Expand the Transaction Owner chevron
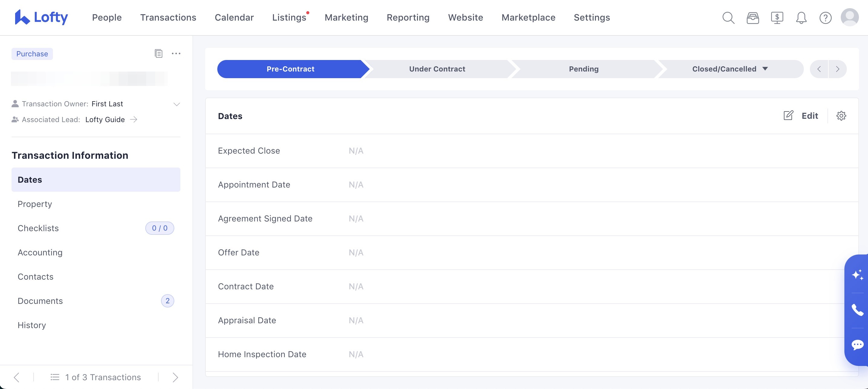 coord(176,104)
